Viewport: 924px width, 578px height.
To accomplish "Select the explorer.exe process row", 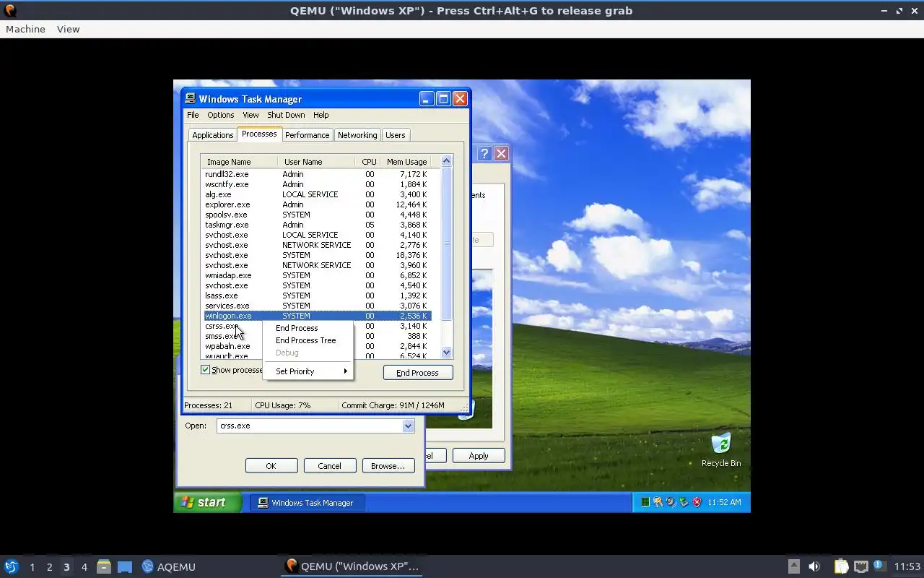I will click(x=317, y=204).
